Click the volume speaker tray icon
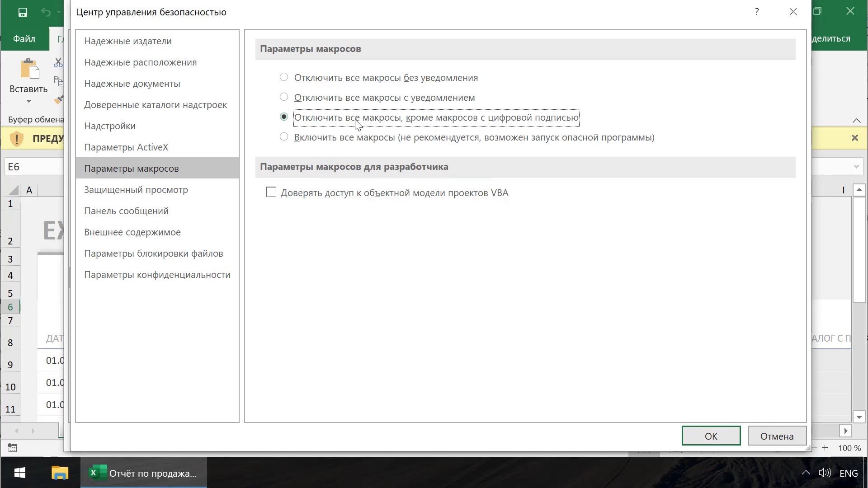The height and width of the screenshot is (488, 868). pos(825,473)
